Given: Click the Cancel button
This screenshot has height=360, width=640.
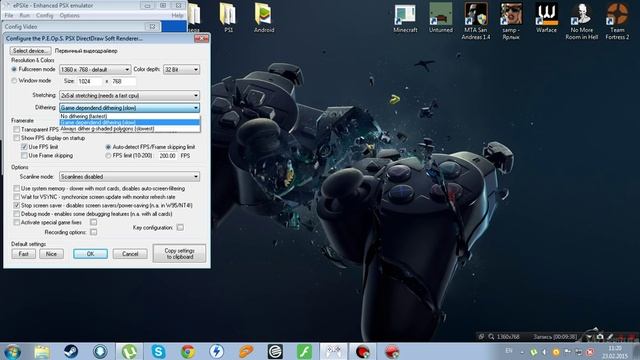Looking at the screenshot, I should click(130, 254).
